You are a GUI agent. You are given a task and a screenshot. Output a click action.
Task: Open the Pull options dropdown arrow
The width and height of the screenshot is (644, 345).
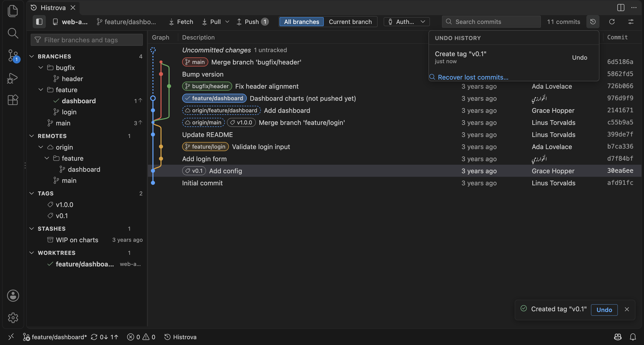(x=227, y=22)
